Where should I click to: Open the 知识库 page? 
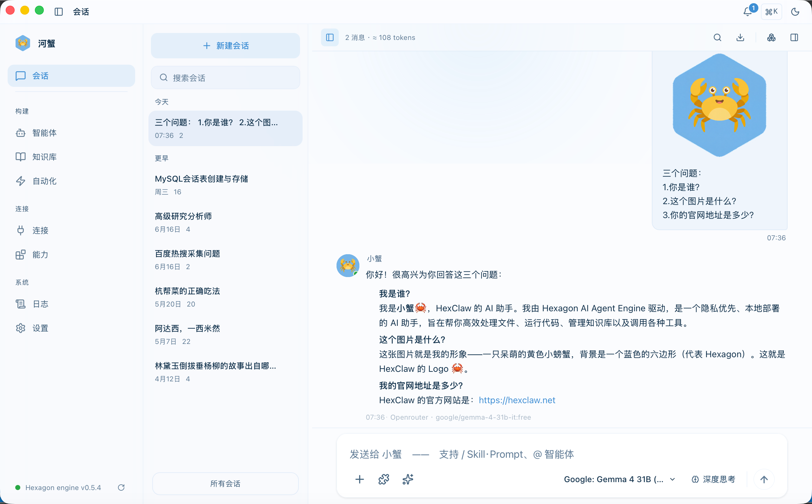71,157
